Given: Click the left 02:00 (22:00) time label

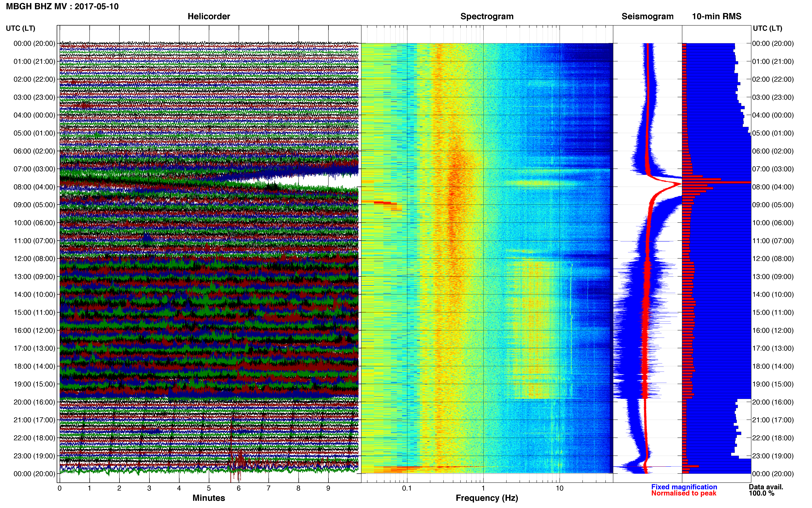Looking at the screenshot, I should (x=34, y=79).
